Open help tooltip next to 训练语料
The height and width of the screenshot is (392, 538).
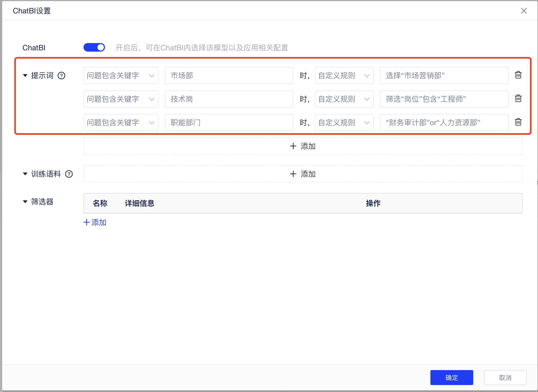[69, 174]
